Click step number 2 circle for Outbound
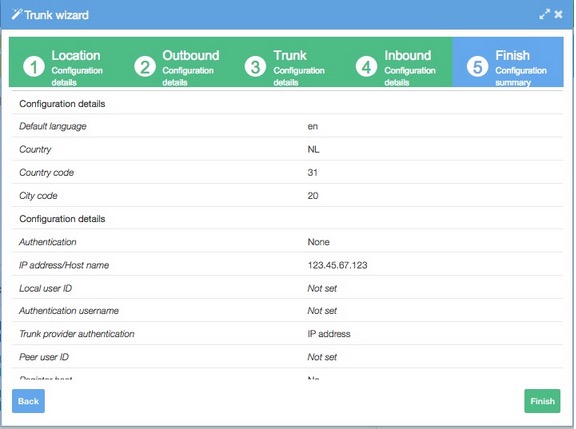The image size is (576, 429). point(145,67)
